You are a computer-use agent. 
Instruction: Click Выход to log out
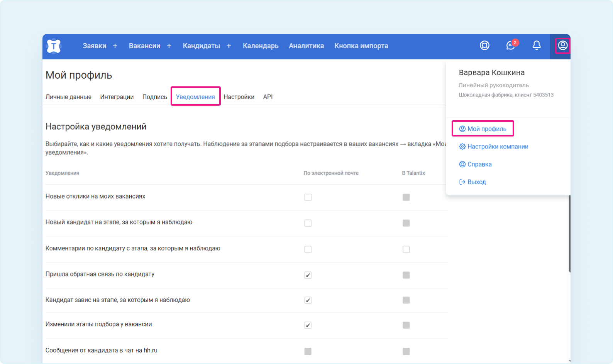tap(476, 182)
